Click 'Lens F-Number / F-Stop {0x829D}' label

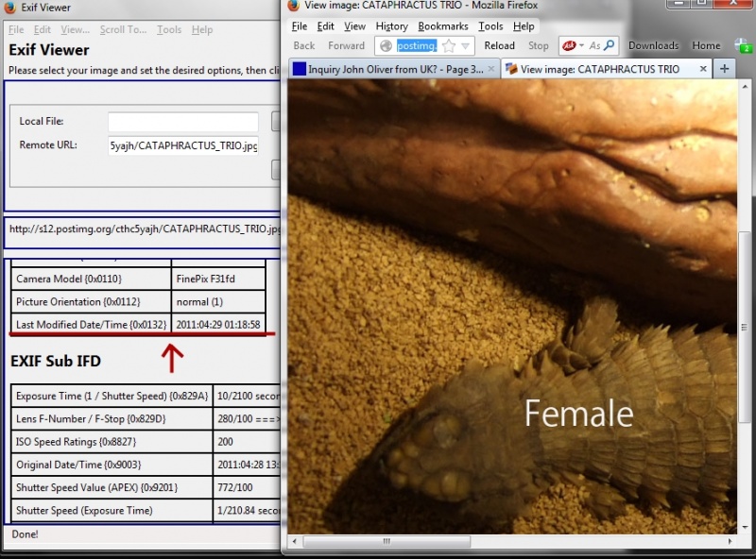tap(91, 419)
